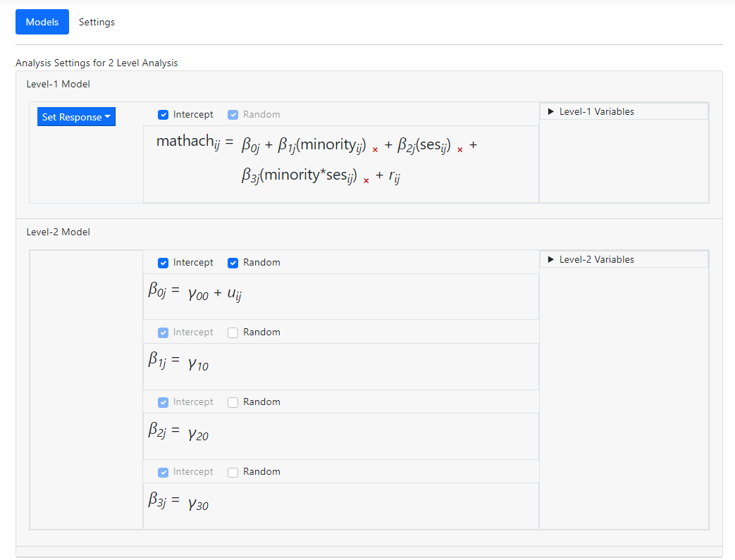Switch to the Models tab
735x560 pixels.
pos(42,22)
